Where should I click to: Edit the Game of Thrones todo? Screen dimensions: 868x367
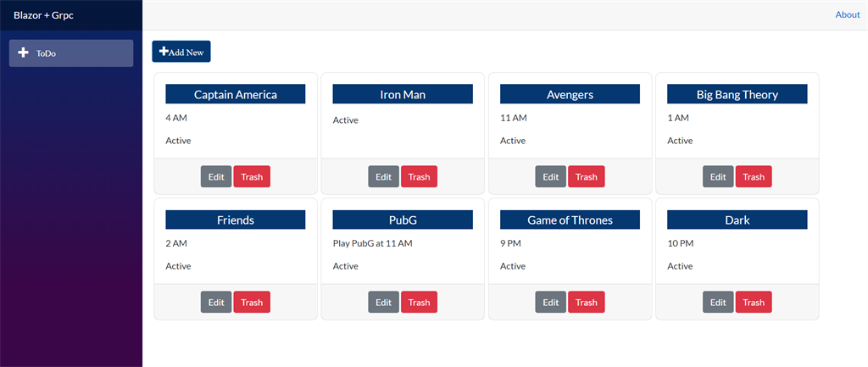551,302
